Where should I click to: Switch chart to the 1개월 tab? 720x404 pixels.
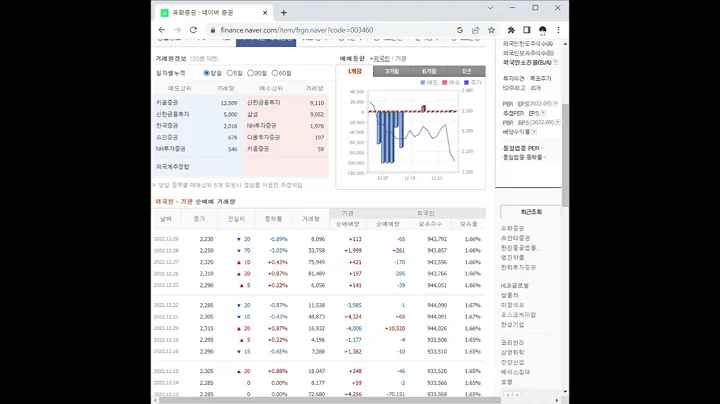[x=354, y=71]
